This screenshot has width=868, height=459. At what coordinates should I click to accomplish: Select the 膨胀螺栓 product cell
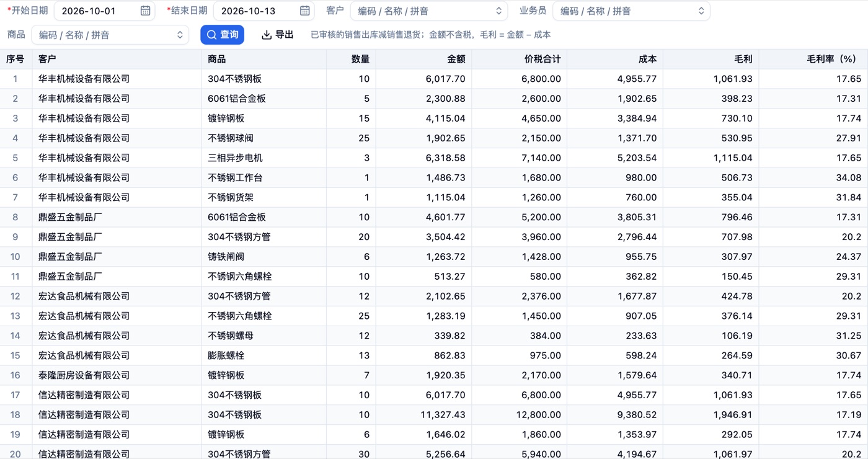264,355
